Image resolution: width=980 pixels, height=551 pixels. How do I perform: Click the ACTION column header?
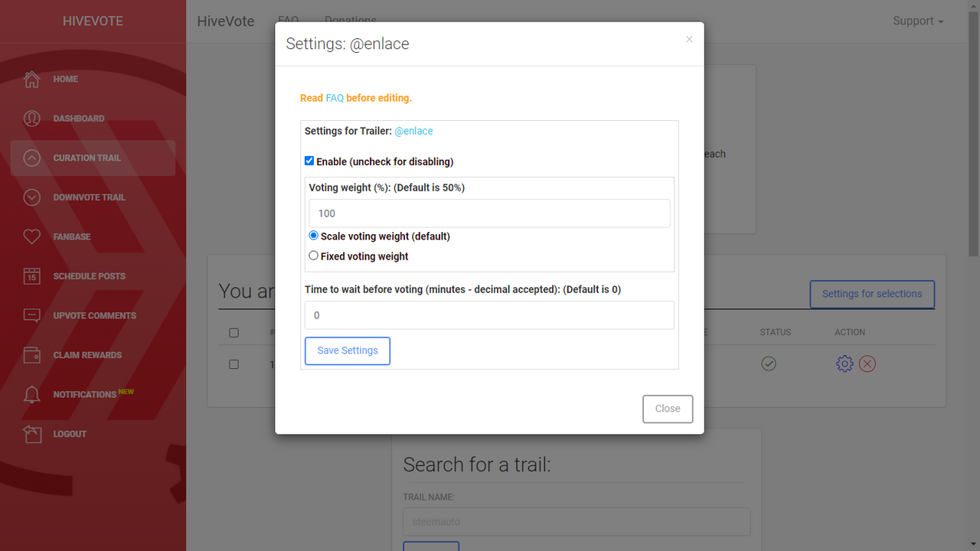[850, 332]
